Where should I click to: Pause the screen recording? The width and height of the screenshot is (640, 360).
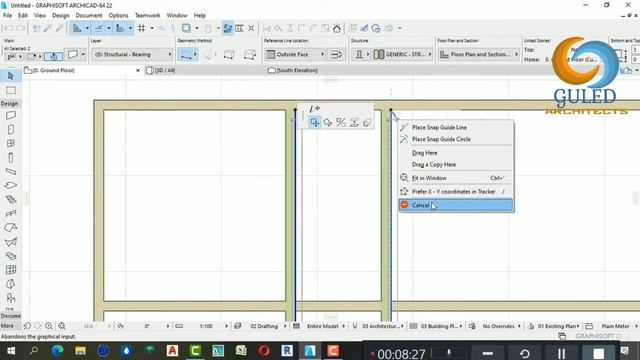click(x=561, y=353)
